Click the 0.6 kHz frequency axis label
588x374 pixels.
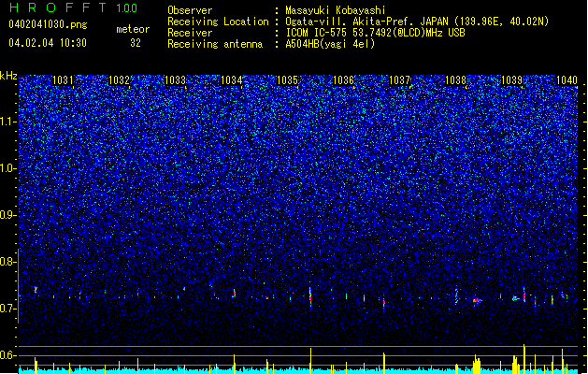point(8,355)
